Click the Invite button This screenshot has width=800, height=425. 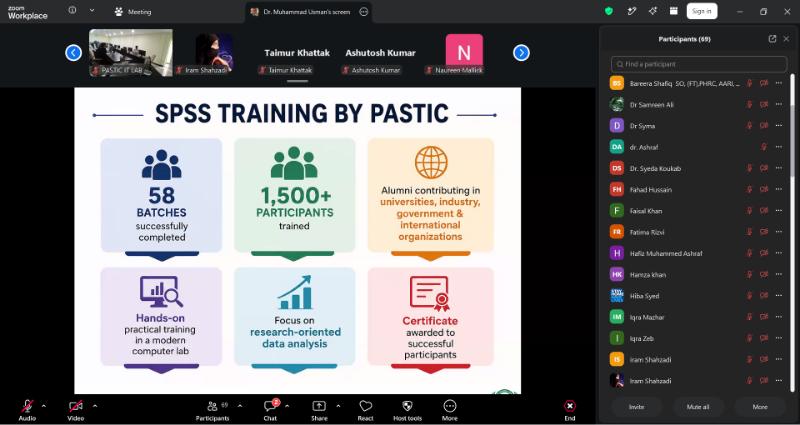636,407
